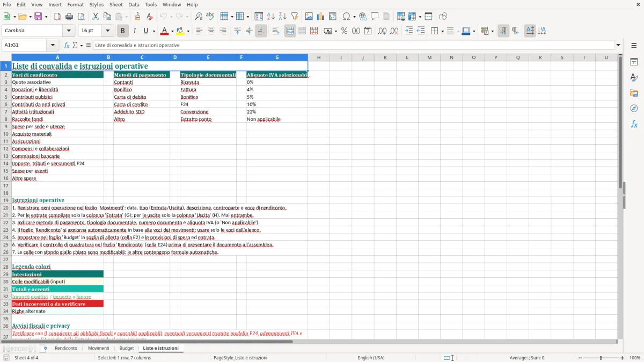This screenshot has width=644, height=362.
Task: Open sidebar Gallery panel
Action: [x=634, y=93]
